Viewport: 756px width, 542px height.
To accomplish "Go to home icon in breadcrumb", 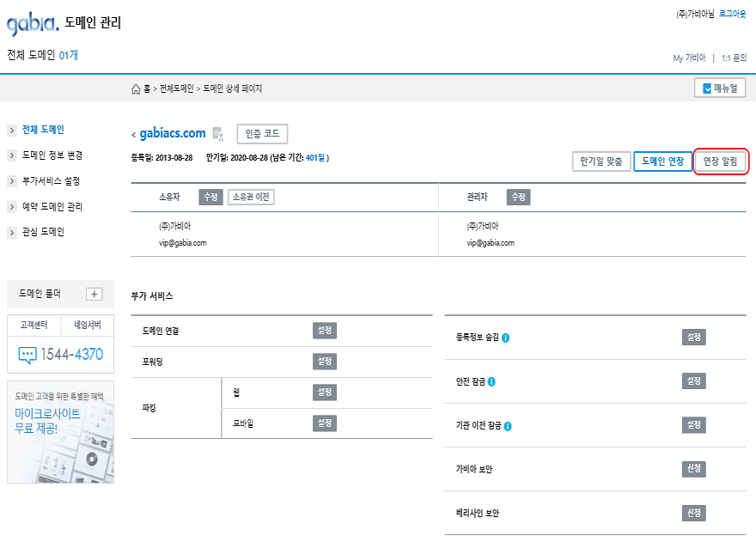I will pyautogui.click(x=136, y=88).
